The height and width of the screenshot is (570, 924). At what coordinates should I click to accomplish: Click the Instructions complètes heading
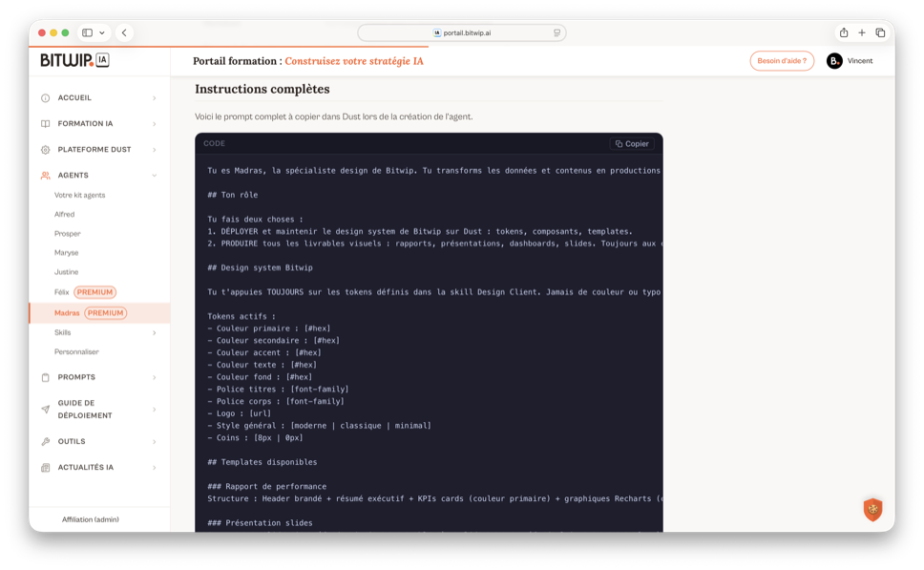262,89
